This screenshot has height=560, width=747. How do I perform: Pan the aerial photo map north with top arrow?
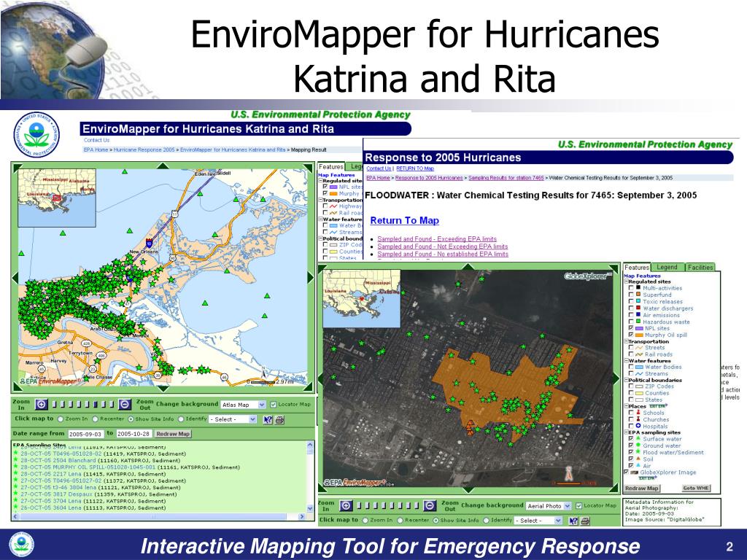pyautogui.click(x=469, y=267)
